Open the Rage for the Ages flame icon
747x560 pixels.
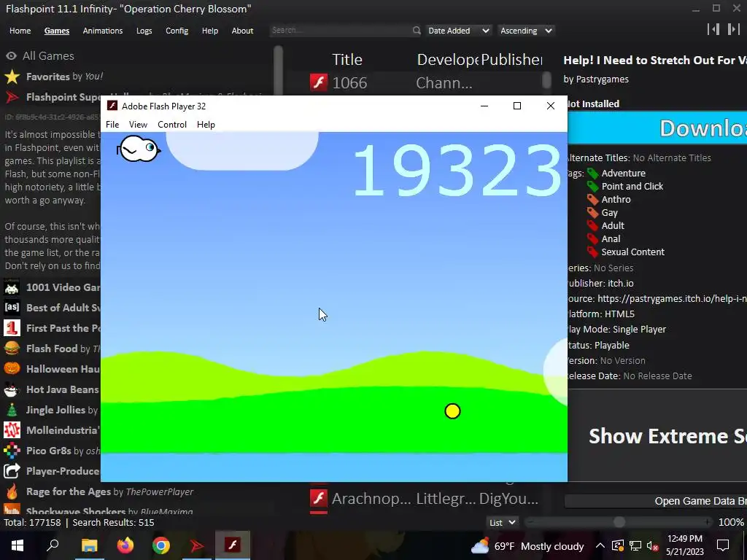click(12, 491)
